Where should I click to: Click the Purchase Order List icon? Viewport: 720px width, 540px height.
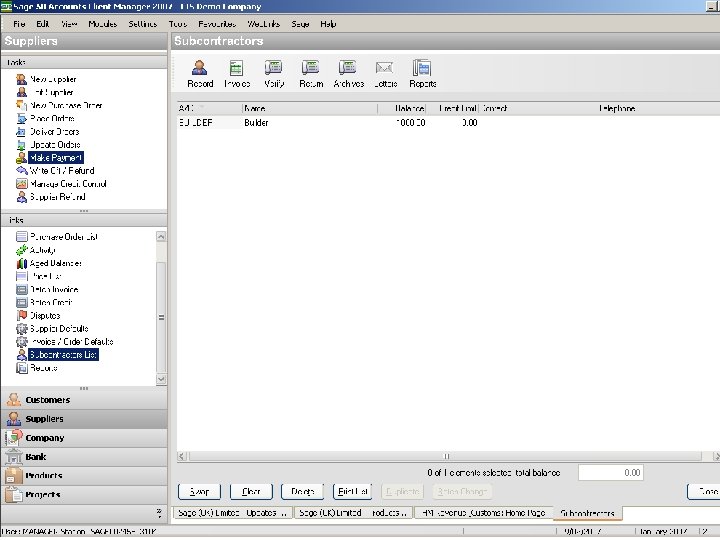click(x=22, y=236)
